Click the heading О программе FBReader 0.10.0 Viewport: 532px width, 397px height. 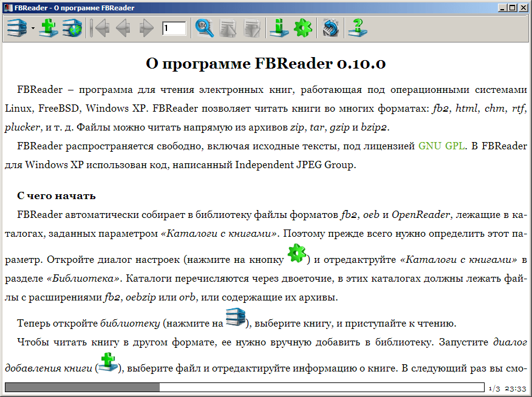point(265,63)
